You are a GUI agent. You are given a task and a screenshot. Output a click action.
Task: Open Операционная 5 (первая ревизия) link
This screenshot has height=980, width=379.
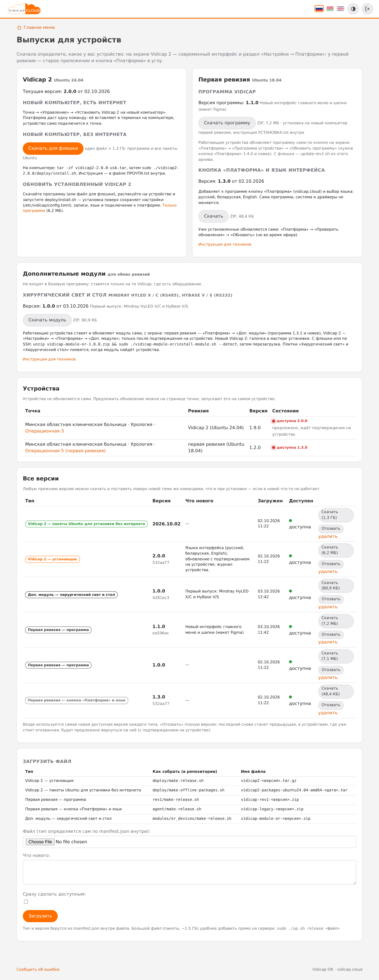[x=66, y=451]
